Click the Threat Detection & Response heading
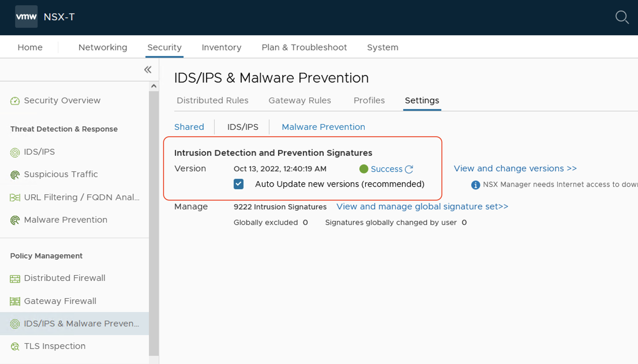Image resolution: width=638 pixels, height=364 pixels. (64, 129)
